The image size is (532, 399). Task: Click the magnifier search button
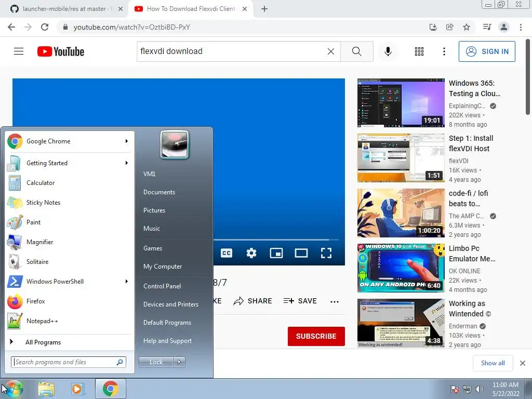356,51
